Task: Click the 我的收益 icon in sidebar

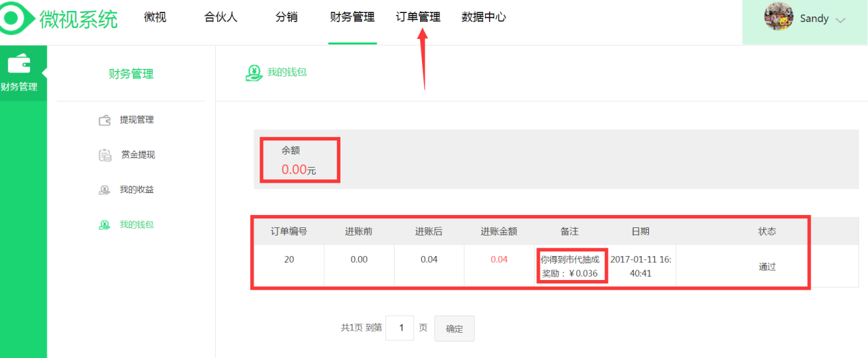Action: click(x=105, y=190)
